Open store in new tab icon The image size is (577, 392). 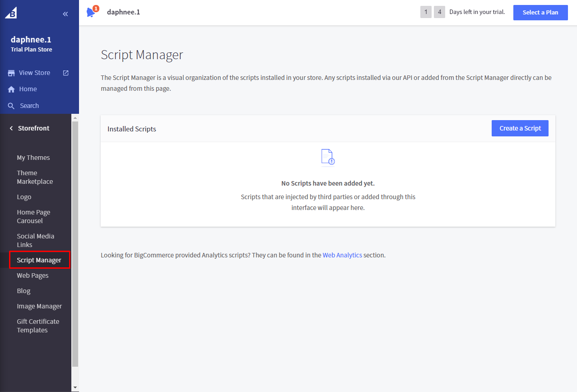click(65, 73)
